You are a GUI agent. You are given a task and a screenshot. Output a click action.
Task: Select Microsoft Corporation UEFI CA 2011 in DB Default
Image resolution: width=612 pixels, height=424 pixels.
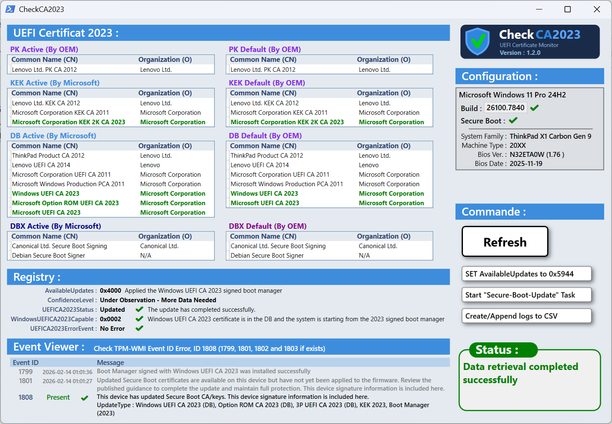pyautogui.click(x=329, y=175)
